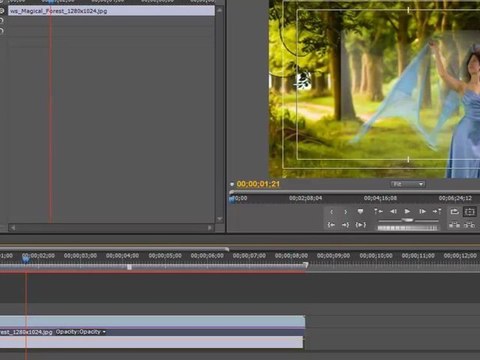480x360 pixels.
Task: Click 00;00;07;00 on timeline ruler
Action: pyautogui.click(x=249, y=256)
